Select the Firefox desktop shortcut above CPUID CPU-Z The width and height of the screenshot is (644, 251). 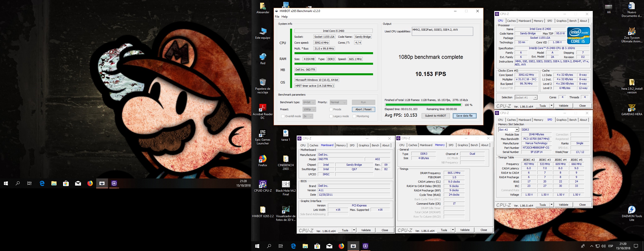263,161
